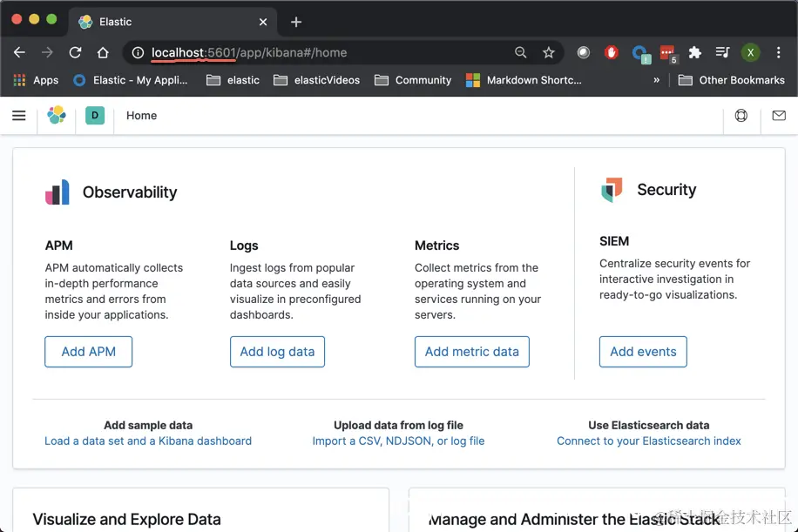This screenshot has width=798, height=532.
Task: Click the blue circular extension icon
Action: coord(639,53)
